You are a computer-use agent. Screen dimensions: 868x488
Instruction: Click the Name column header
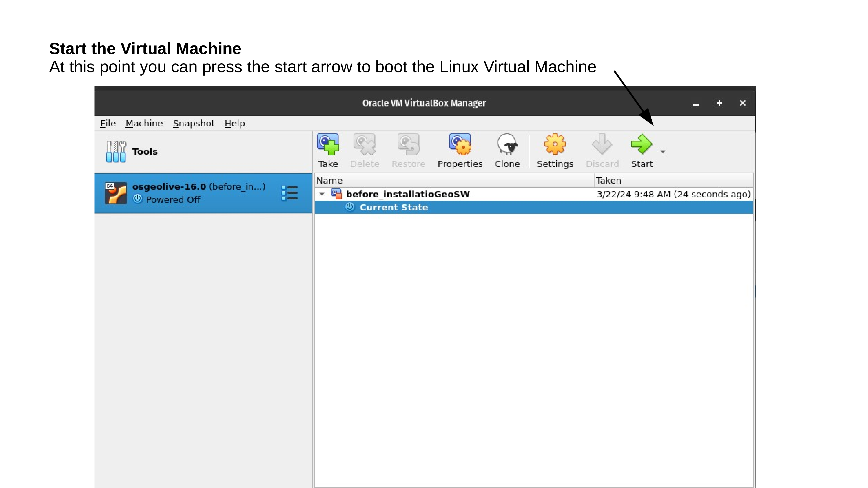454,180
